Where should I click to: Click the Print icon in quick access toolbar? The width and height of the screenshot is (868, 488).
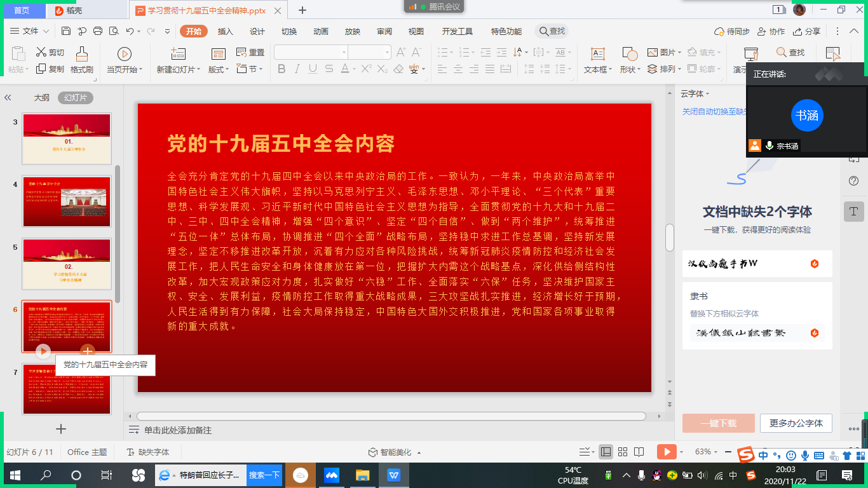point(98,31)
